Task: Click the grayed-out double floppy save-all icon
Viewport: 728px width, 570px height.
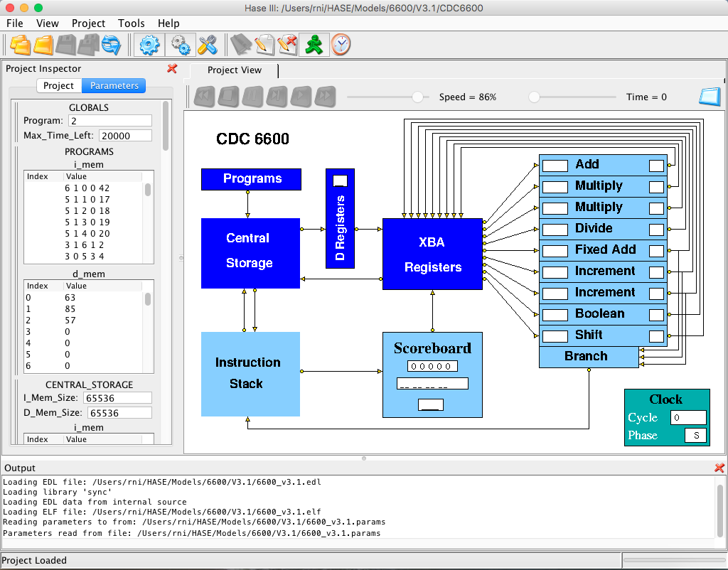Action: (x=88, y=45)
